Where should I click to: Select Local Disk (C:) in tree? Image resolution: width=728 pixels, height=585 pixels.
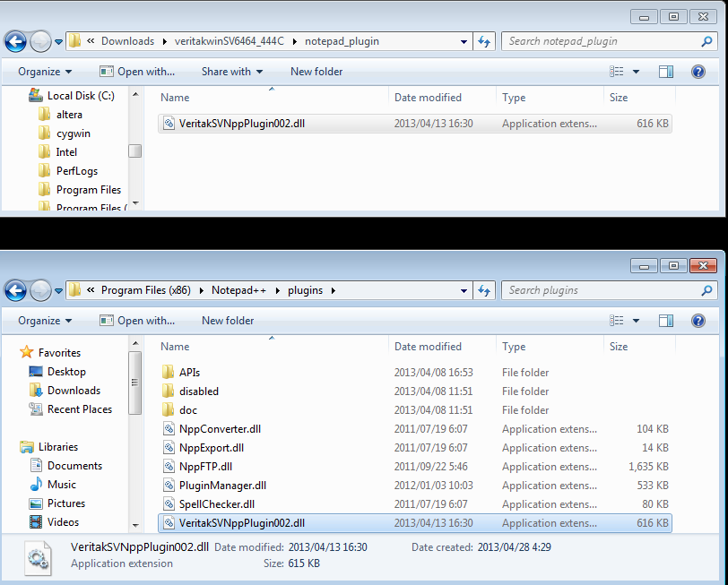click(x=72, y=96)
